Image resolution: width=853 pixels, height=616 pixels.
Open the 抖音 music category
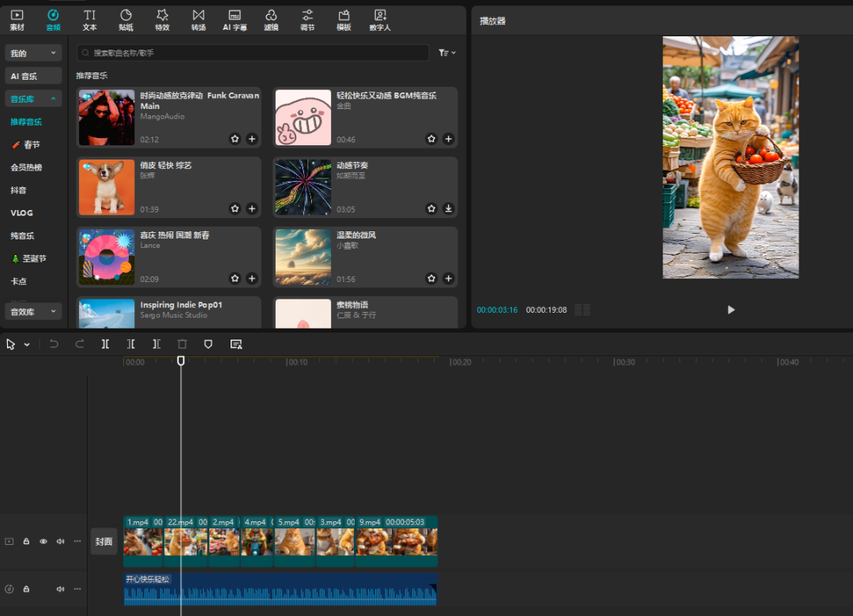[x=18, y=190]
